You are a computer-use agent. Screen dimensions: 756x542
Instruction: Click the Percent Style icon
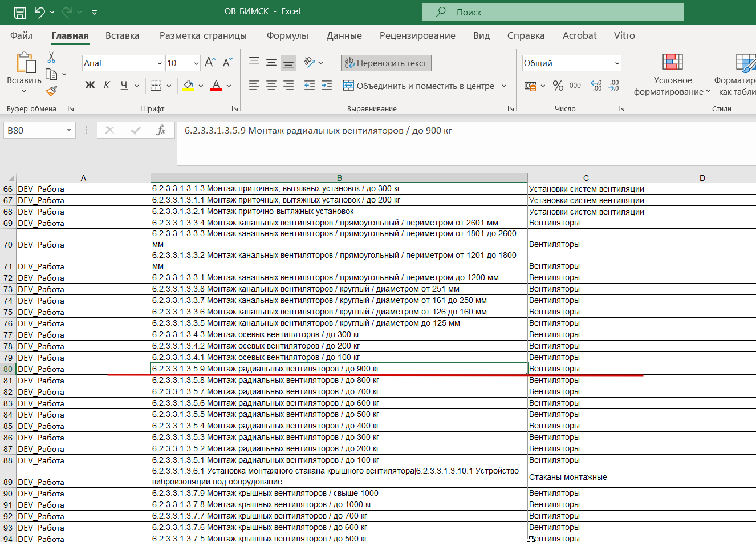[558, 86]
